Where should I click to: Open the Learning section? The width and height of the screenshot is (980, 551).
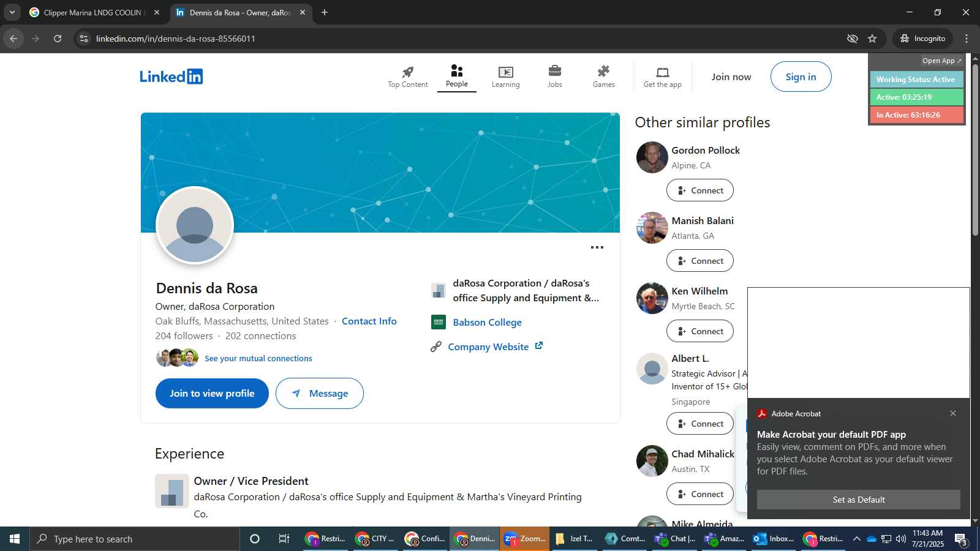tap(505, 77)
